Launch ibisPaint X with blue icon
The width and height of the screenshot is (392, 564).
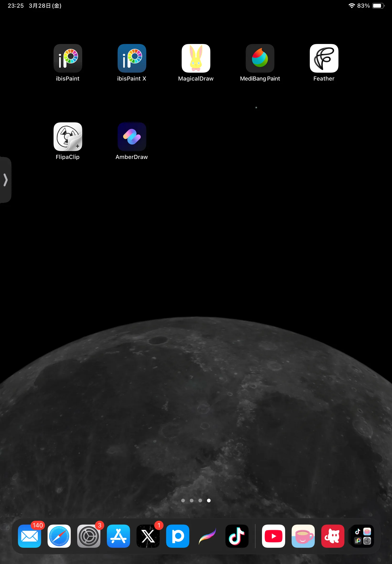tap(132, 58)
